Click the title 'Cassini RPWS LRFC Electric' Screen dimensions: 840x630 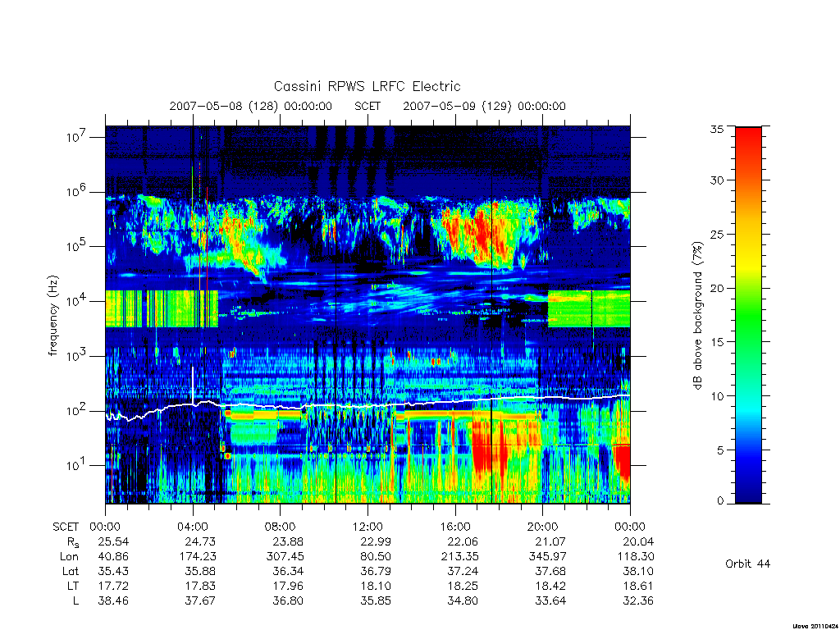click(367, 86)
